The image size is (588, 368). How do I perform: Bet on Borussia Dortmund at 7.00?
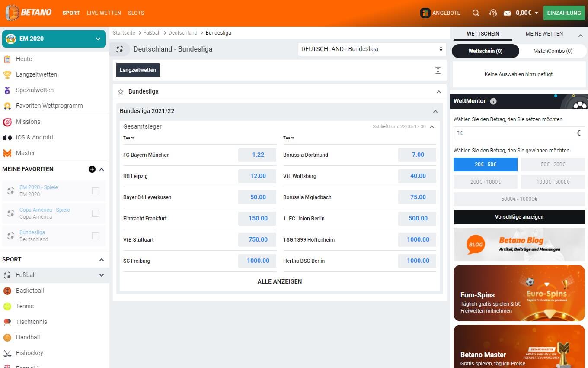tap(417, 155)
